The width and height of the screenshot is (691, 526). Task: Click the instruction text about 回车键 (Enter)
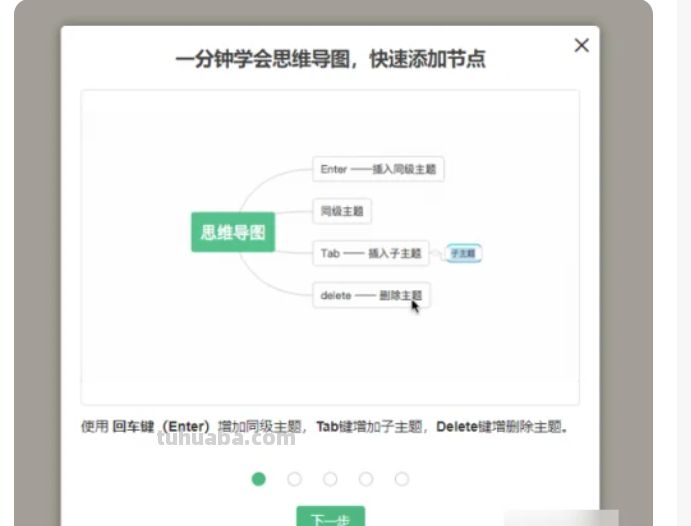click(x=324, y=426)
